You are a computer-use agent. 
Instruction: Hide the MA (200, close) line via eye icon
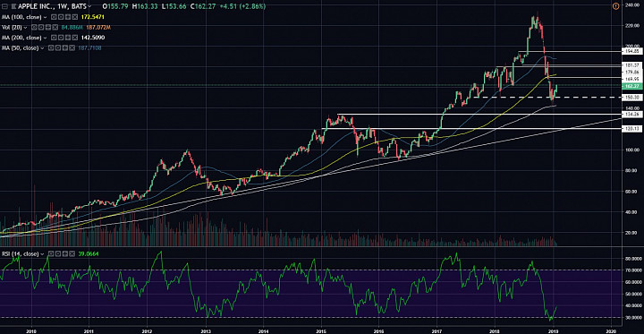point(54,38)
